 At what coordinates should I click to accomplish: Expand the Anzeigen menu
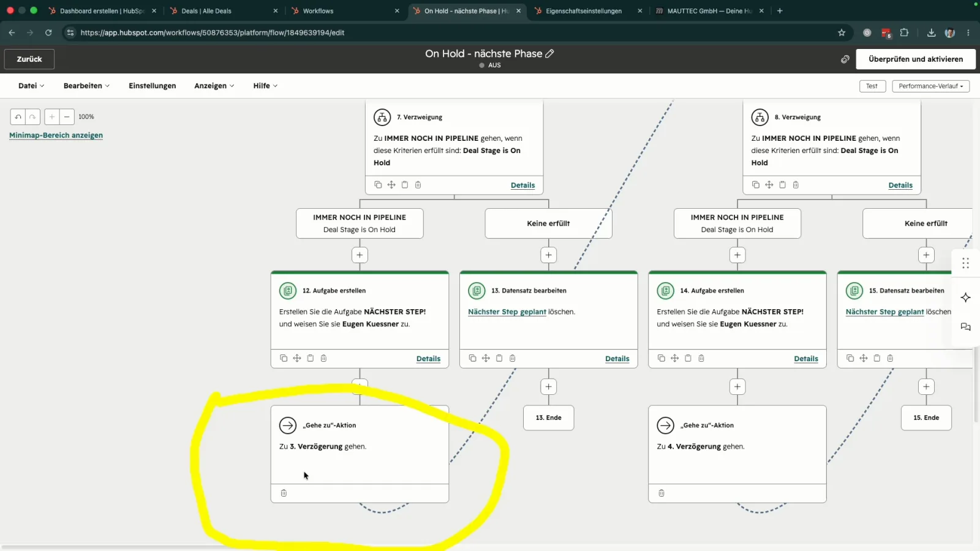pyautogui.click(x=214, y=86)
